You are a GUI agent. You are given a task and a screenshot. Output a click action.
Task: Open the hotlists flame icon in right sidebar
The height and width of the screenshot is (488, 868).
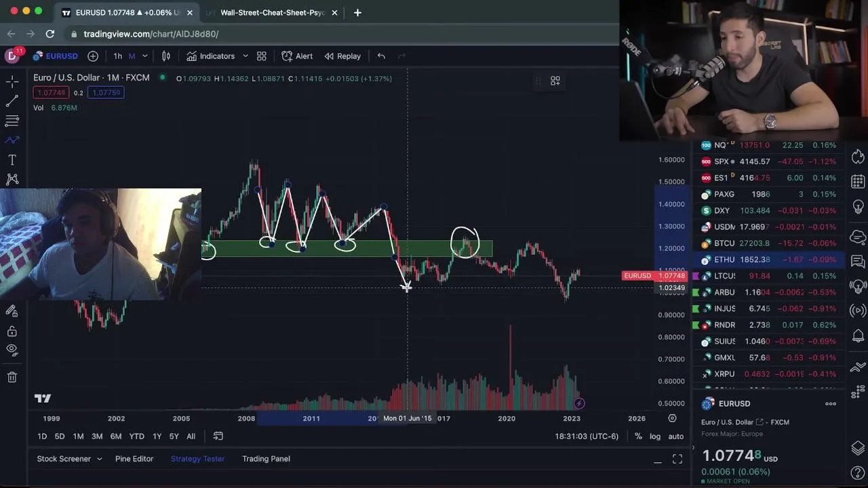click(858, 155)
